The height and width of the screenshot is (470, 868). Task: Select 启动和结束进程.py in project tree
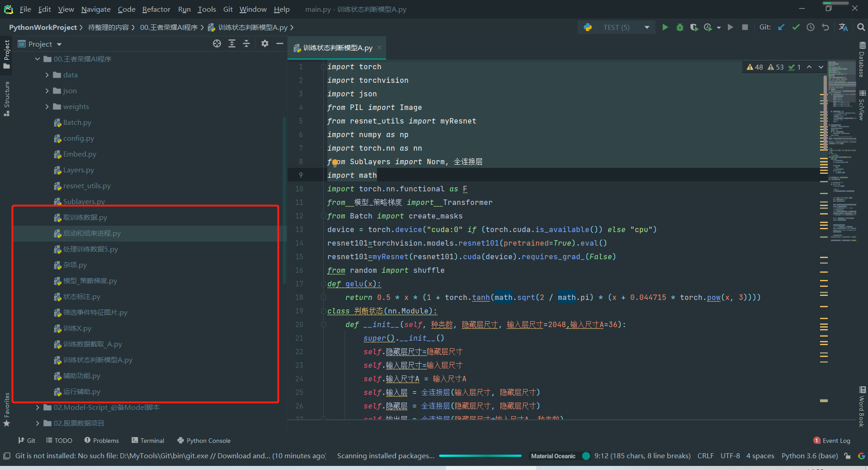click(x=92, y=233)
